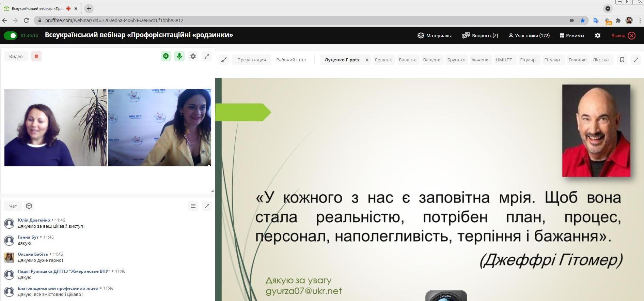
Task: Click the browser forward arrow
Action: click(x=15, y=20)
